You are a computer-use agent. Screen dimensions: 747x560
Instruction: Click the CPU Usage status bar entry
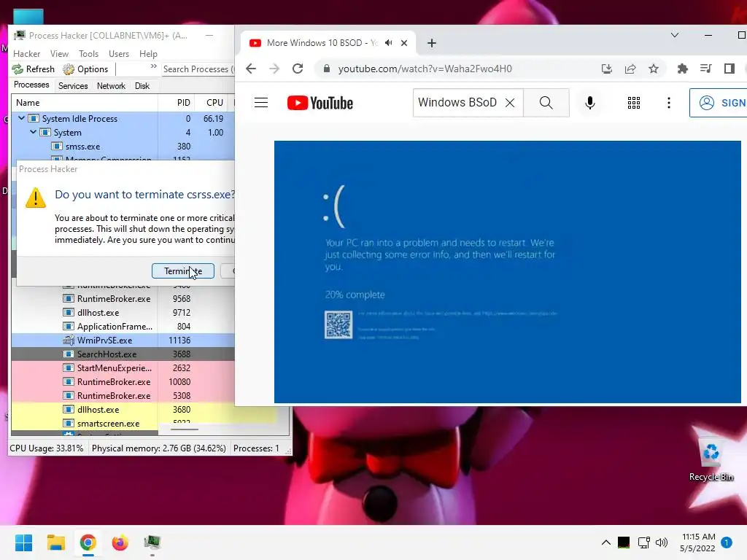click(x=47, y=448)
